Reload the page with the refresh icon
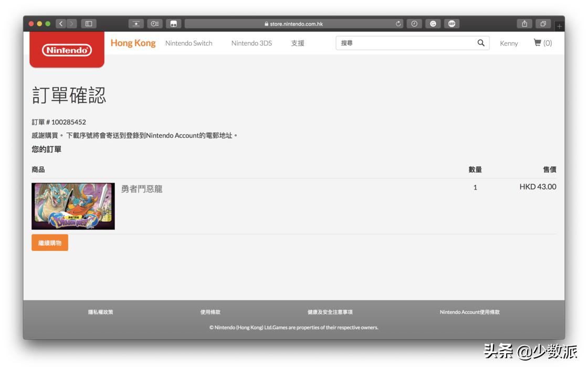Screen dimensions: 588x370 click(398, 23)
